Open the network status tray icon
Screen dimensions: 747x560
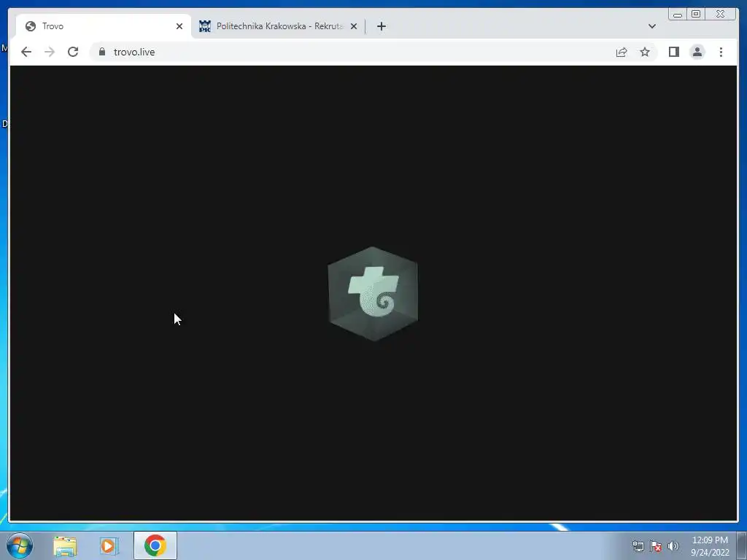point(638,546)
